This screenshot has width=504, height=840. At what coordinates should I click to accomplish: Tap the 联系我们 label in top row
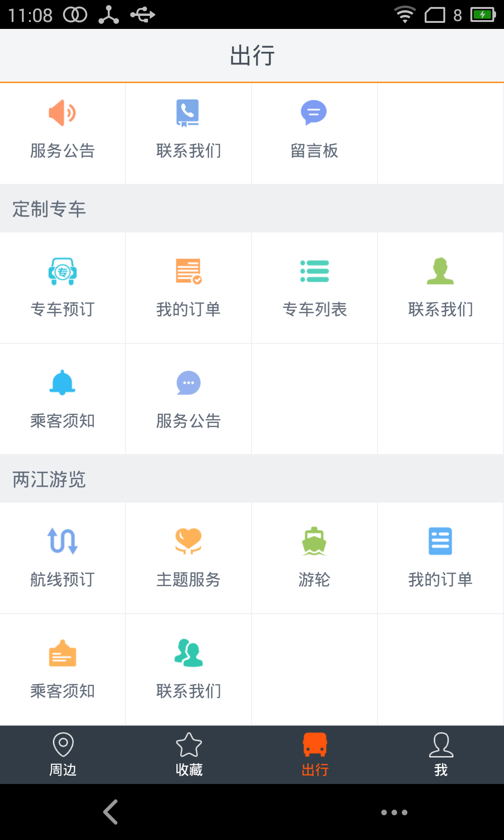coord(189,151)
